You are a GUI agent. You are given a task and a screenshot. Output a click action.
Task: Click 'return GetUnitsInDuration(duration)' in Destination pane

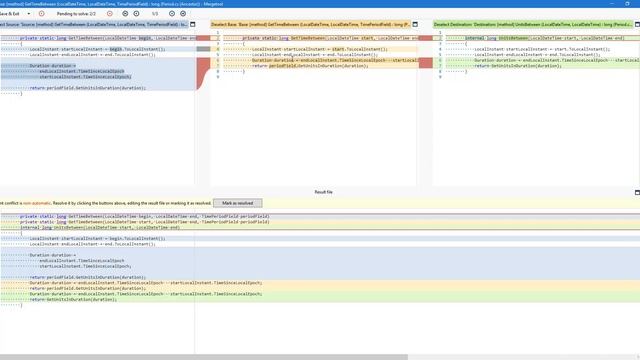[x=518, y=66]
